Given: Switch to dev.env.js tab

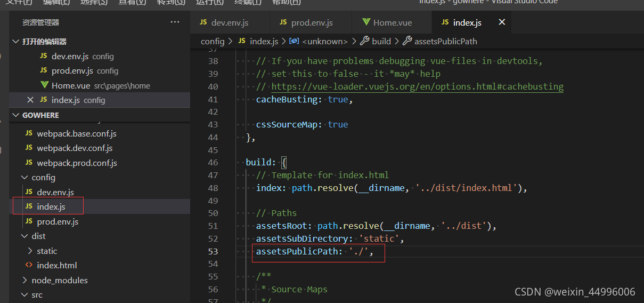Looking at the screenshot, I should tap(230, 22).
